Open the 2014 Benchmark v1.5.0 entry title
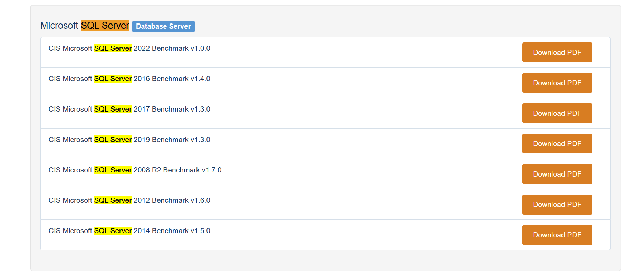Image resolution: width=644 pixels, height=275 pixels. click(x=172, y=231)
